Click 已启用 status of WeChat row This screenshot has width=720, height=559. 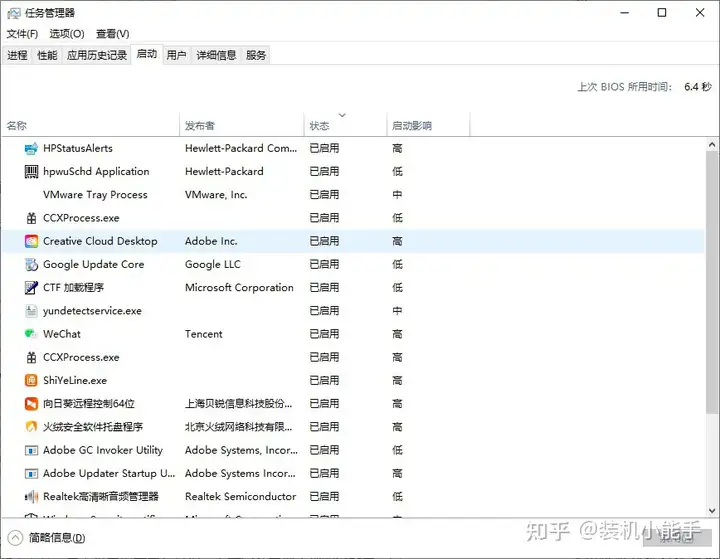click(x=324, y=334)
